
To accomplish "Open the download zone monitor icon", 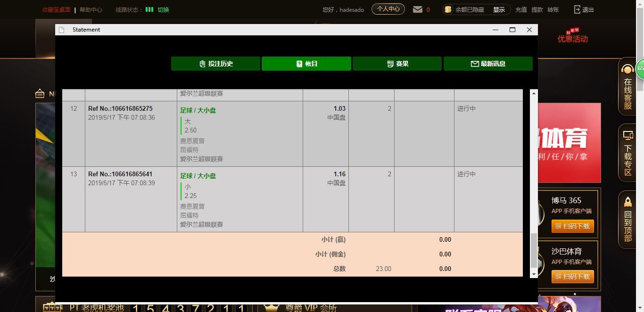I will click(x=627, y=136).
